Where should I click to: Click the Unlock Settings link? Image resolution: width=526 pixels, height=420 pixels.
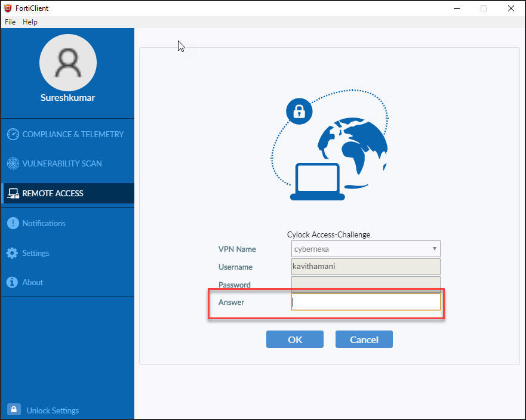(53, 410)
